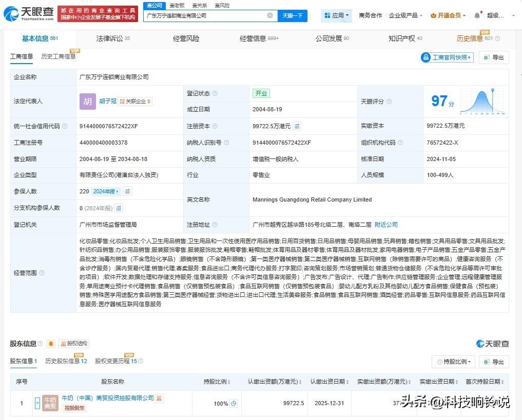Select 查关系 search mode tab

(200, 5)
